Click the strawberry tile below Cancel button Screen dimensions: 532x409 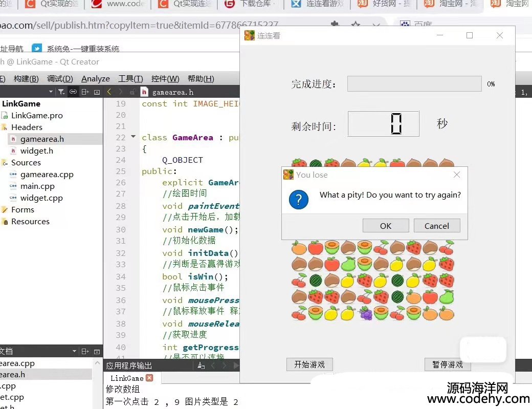pos(414,248)
